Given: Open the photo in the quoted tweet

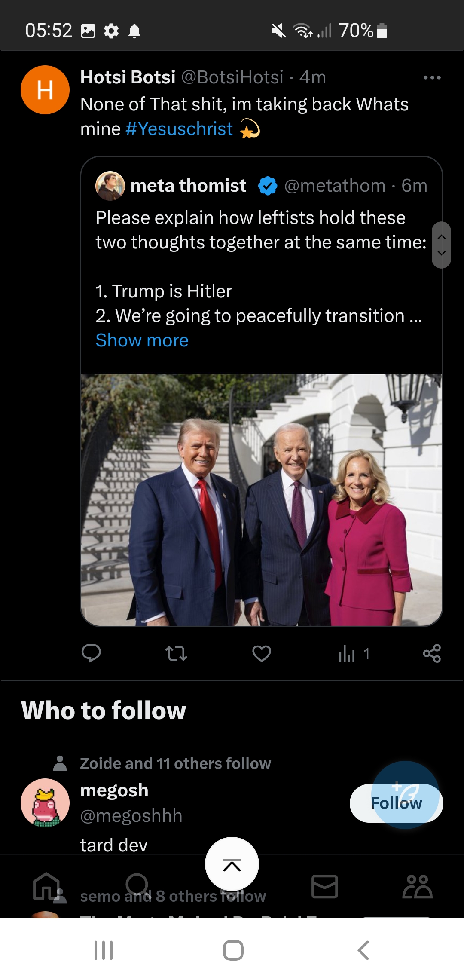Looking at the screenshot, I should [x=262, y=499].
